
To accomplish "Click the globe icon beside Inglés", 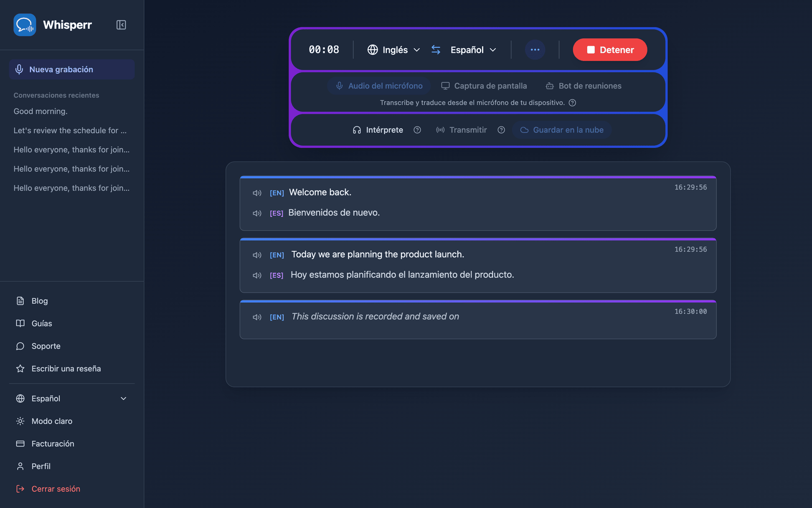I will tap(373, 50).
